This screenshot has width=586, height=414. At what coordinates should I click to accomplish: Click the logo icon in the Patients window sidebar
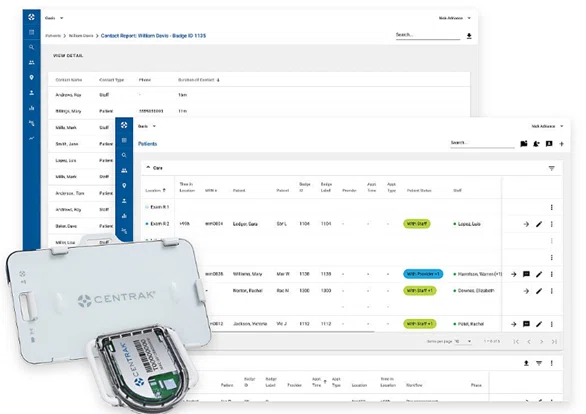click(124, 125)
